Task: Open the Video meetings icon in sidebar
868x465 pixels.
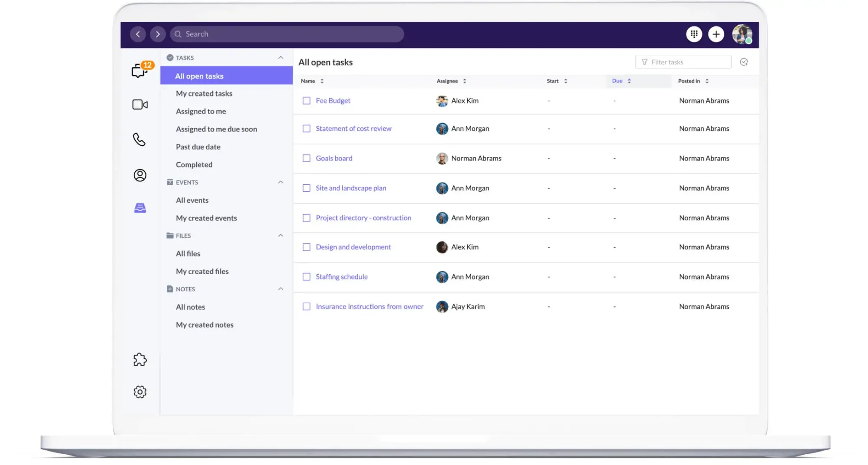Action: click(140, 105)
